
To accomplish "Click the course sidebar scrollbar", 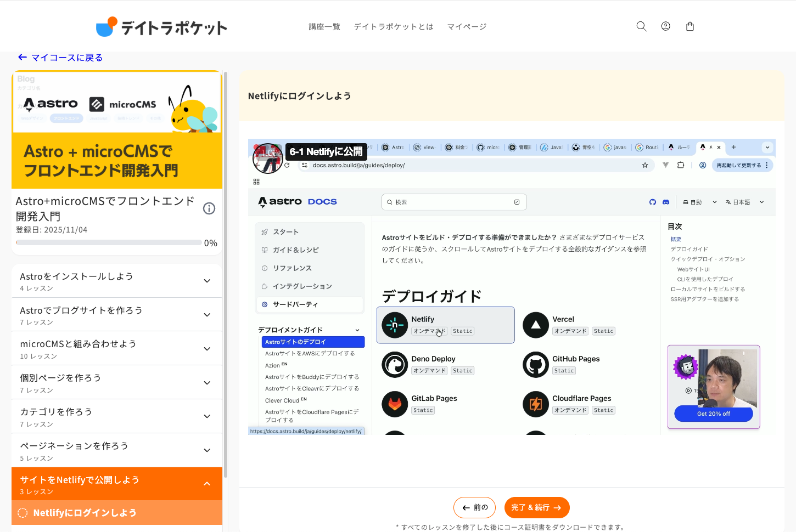I will 226,274.
